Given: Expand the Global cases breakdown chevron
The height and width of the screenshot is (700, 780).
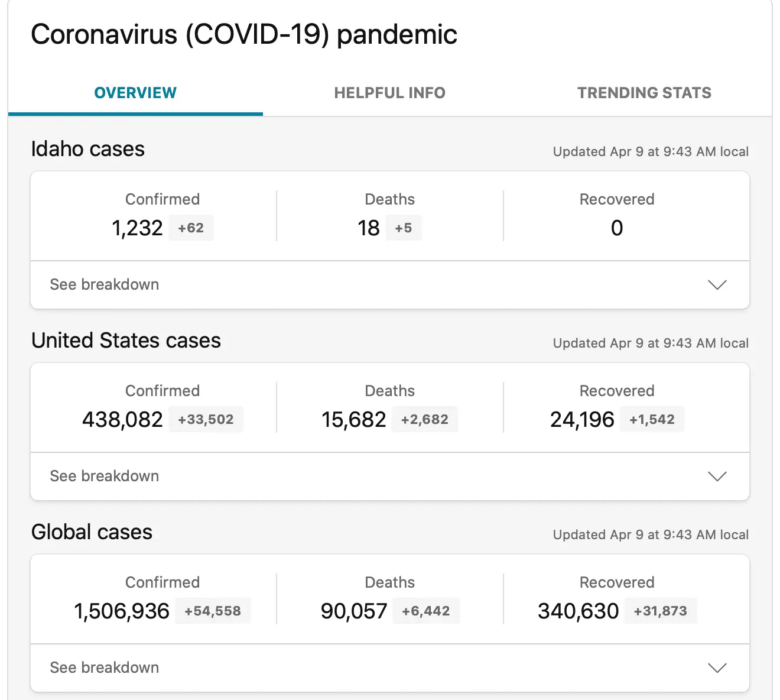Looking at the screenshot, I should (x=717, y=668).
